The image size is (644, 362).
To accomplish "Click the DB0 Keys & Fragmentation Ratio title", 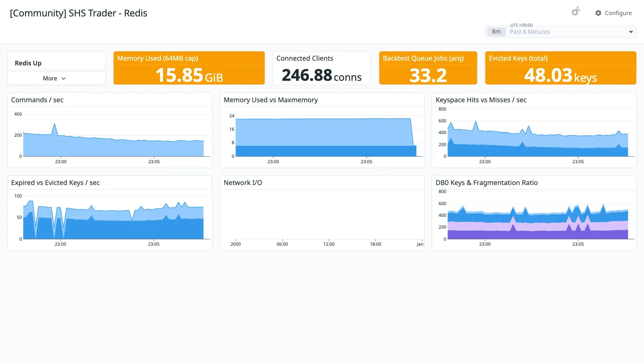I will click(487, 183).
